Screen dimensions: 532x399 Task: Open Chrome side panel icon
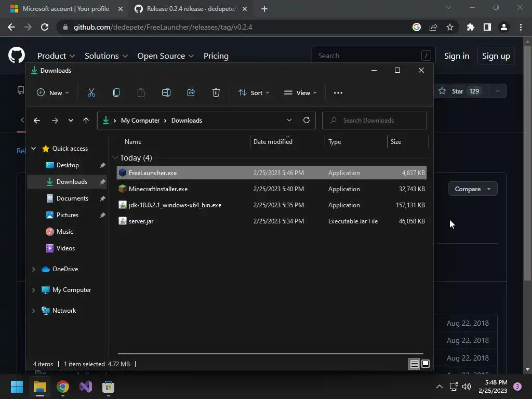pos(487,27)
